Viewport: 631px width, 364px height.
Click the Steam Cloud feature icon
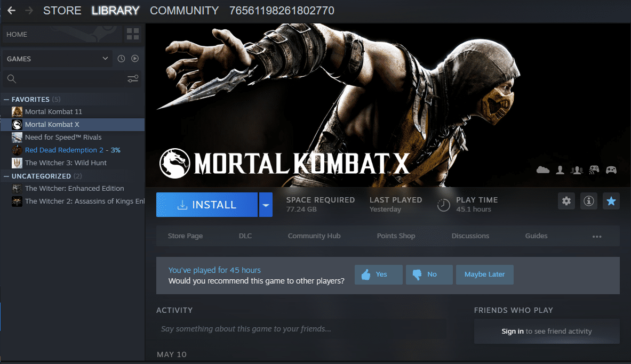[543, 170]
